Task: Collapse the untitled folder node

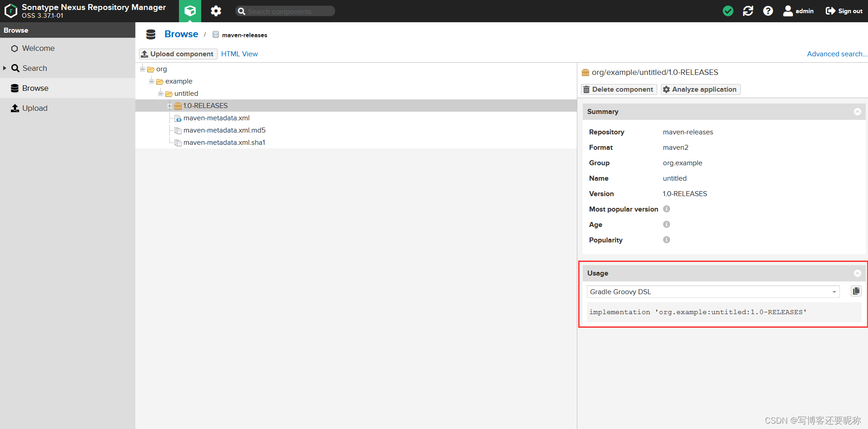Action: pyautogui.click(x=160, y=94)
